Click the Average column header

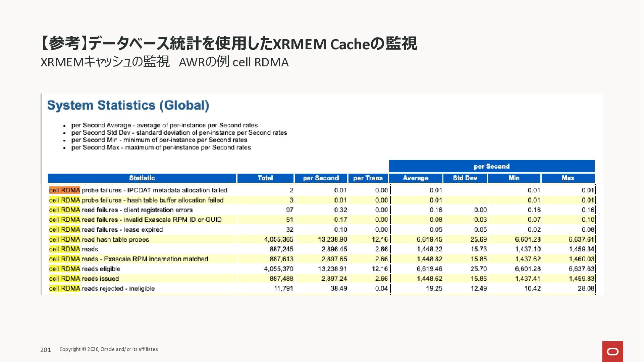click(415, 178)
